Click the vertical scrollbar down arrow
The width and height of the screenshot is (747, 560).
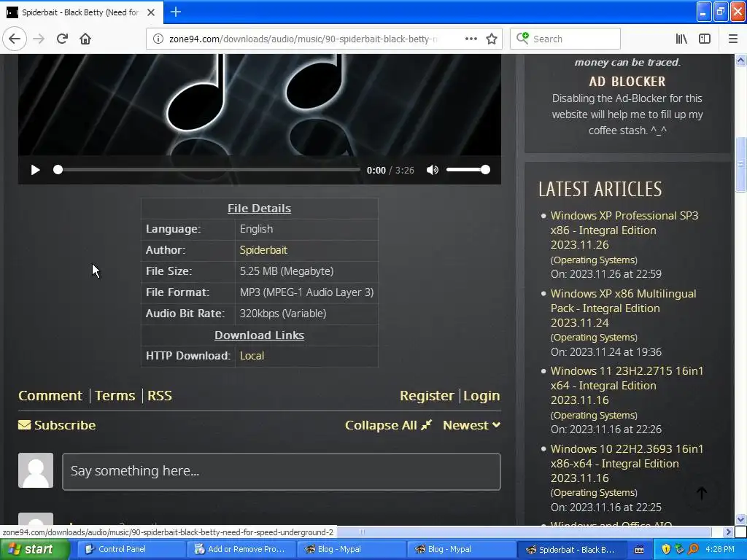(740, 519)
